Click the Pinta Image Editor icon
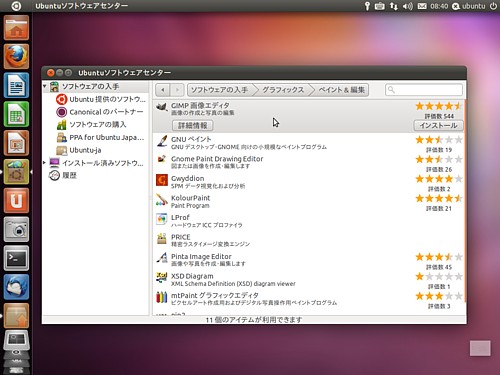The width and height of the screenshot is (500, 375). [x=162, y=258]
